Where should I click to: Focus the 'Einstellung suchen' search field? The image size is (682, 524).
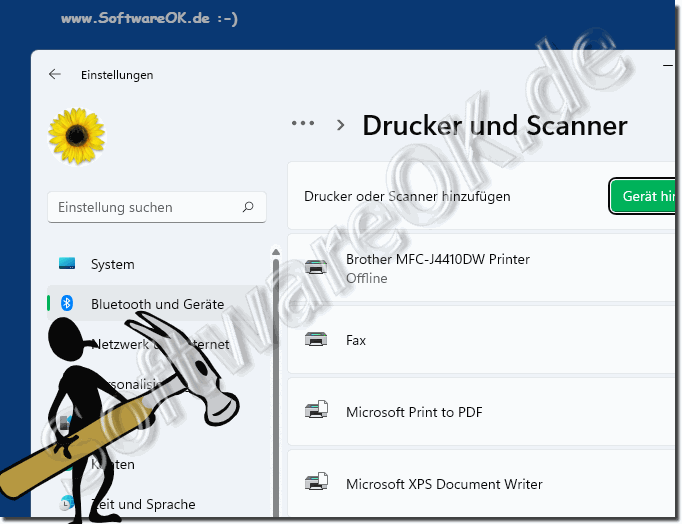157,207
